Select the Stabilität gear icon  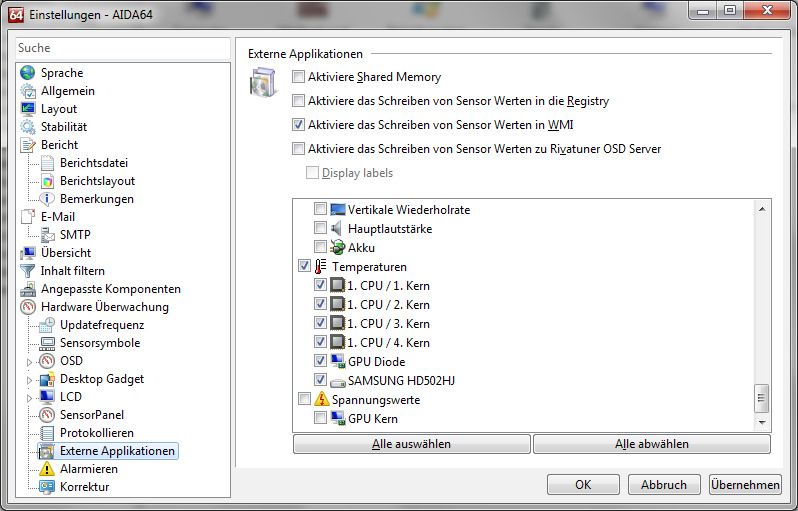pos(28,127)
